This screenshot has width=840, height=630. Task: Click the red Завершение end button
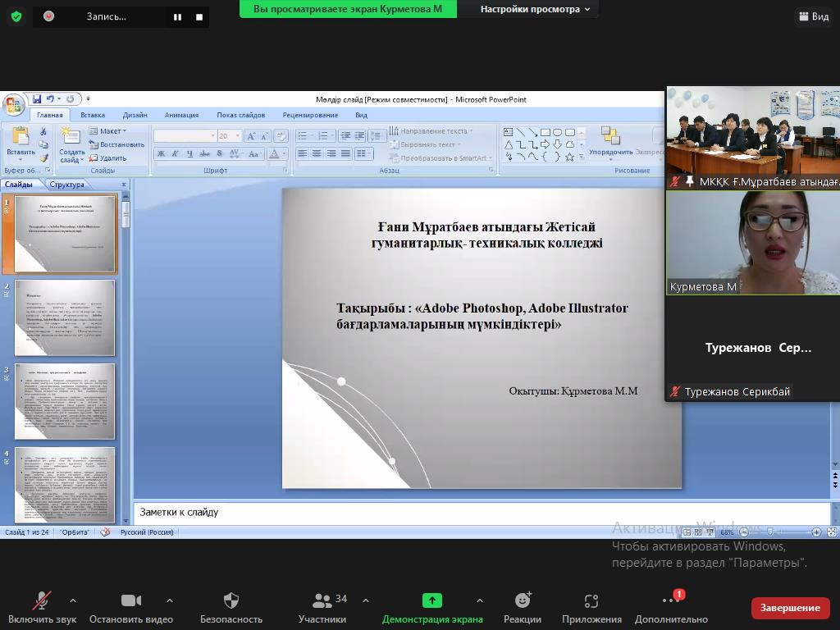click(790, 608)
